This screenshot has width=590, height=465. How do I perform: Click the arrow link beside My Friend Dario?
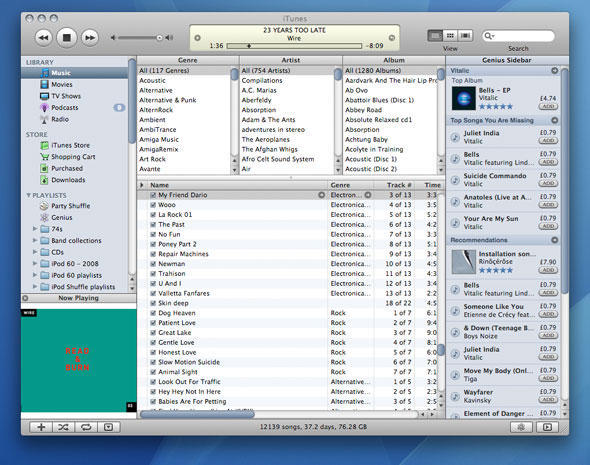pyautogui.click(x=321, y=195)
